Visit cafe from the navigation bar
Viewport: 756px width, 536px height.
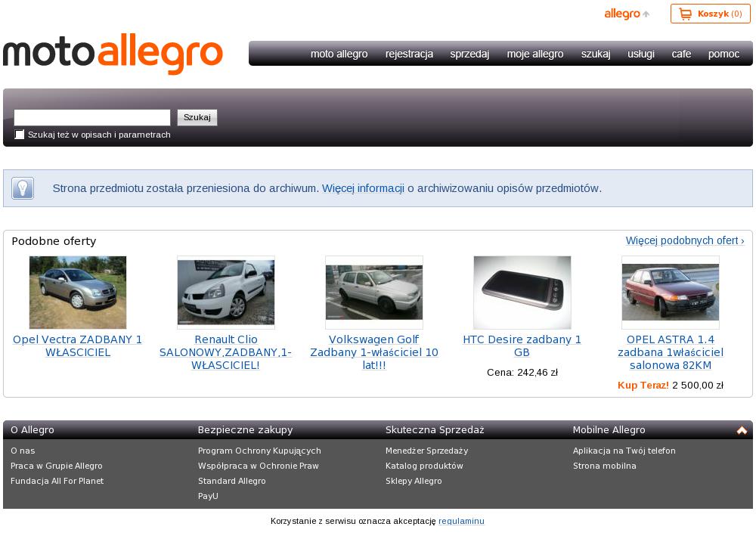681,54
